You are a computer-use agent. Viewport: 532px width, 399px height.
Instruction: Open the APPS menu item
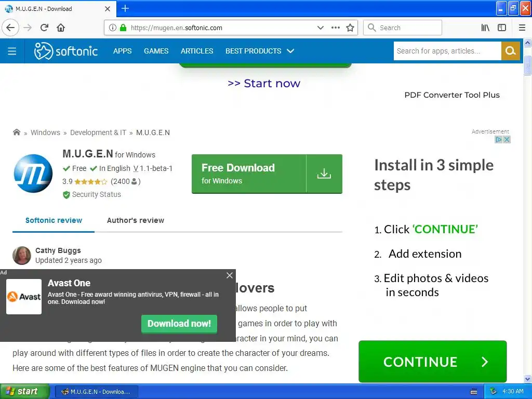pos(123,51)
